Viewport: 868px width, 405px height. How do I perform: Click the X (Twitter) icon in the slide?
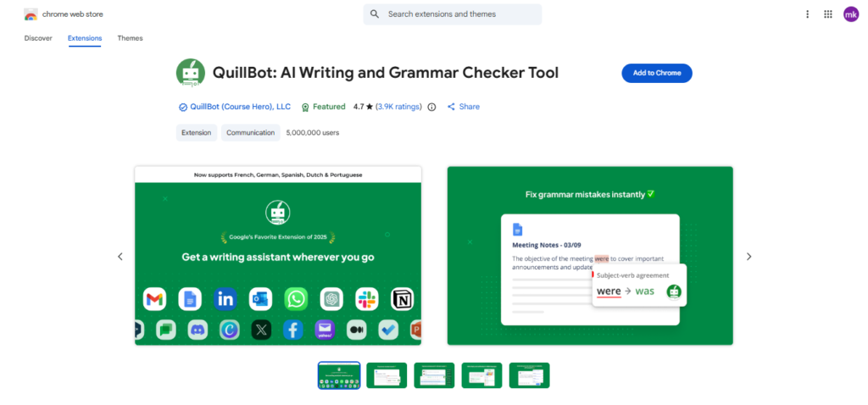pyautogui.click(x=261, y=330)
